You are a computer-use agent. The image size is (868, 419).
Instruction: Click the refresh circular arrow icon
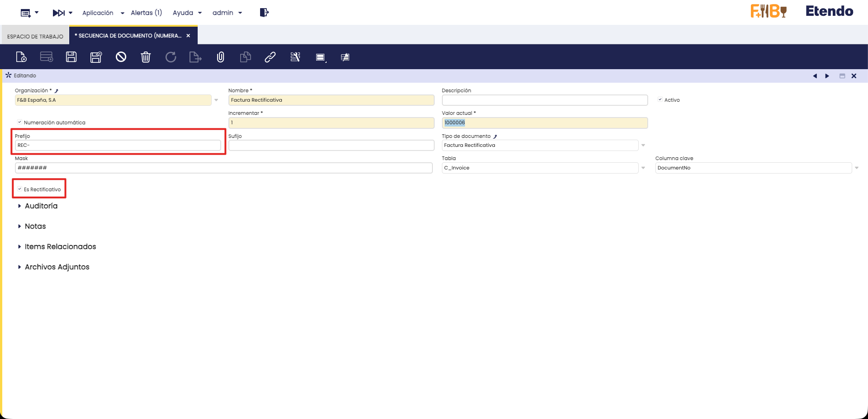click(171, 57)
